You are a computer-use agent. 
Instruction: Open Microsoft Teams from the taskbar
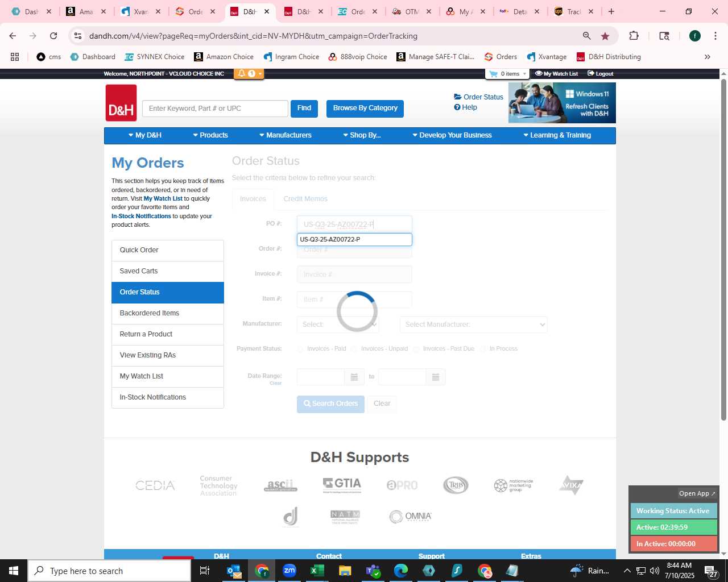[x=373, y=571]
